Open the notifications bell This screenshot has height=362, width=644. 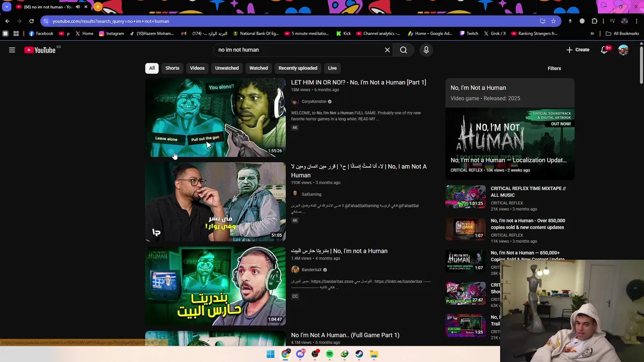pos(605,50)
